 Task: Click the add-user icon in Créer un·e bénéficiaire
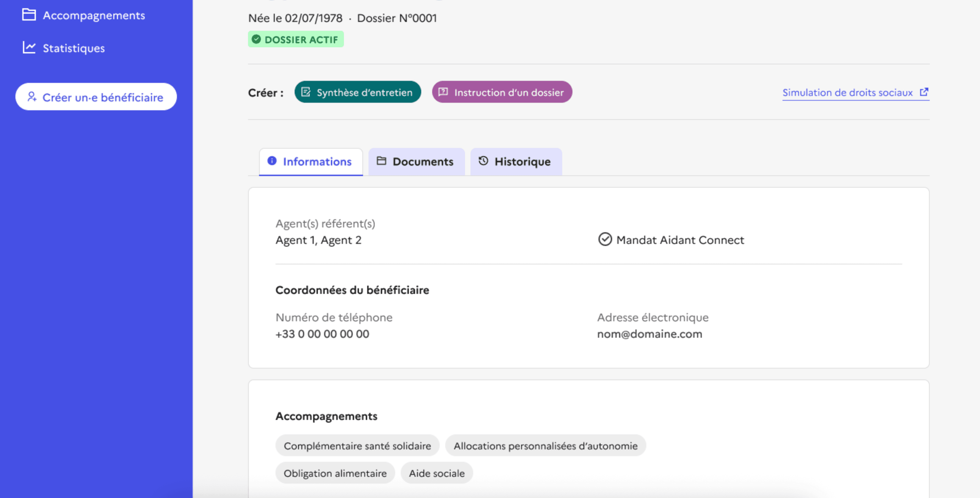[x=32, y=97]
